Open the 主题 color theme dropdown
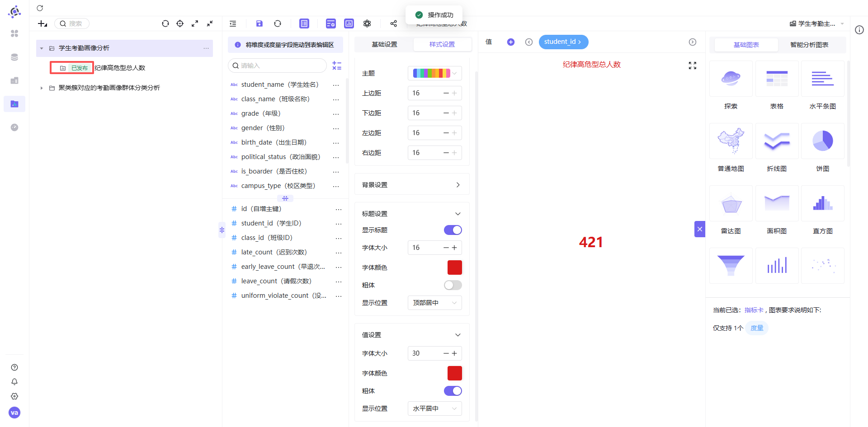The image size is (868, 427). point(435,73)
